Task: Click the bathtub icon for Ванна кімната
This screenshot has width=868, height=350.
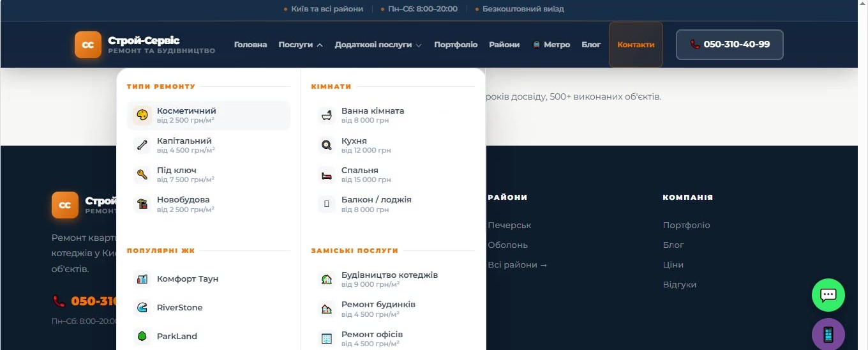Action: [327, 115]
